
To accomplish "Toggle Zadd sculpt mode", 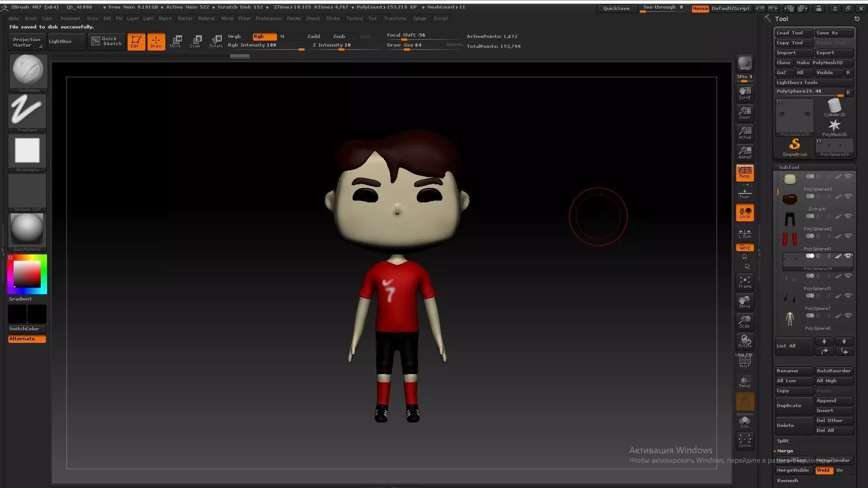I will [x=314, y=37].
